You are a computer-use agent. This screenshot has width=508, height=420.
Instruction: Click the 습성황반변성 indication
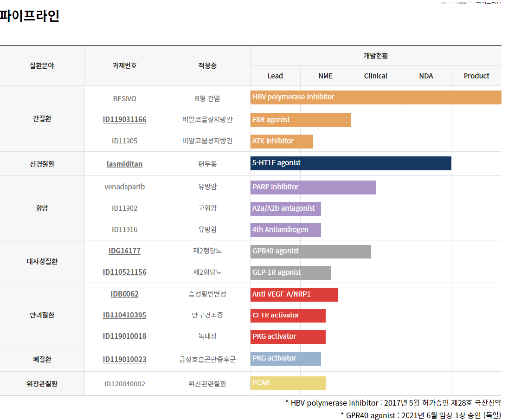click(207, 294)
